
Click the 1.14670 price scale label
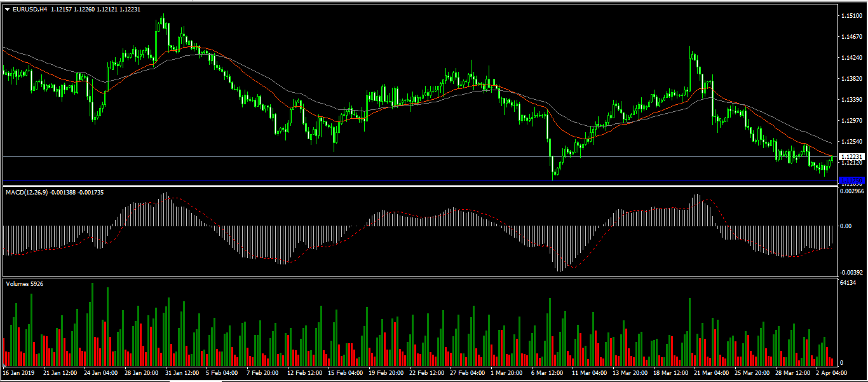click(851, 36)
